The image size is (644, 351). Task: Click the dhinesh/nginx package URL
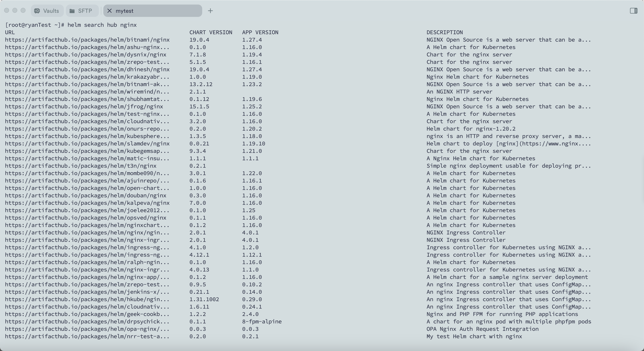tap(87, 69)
